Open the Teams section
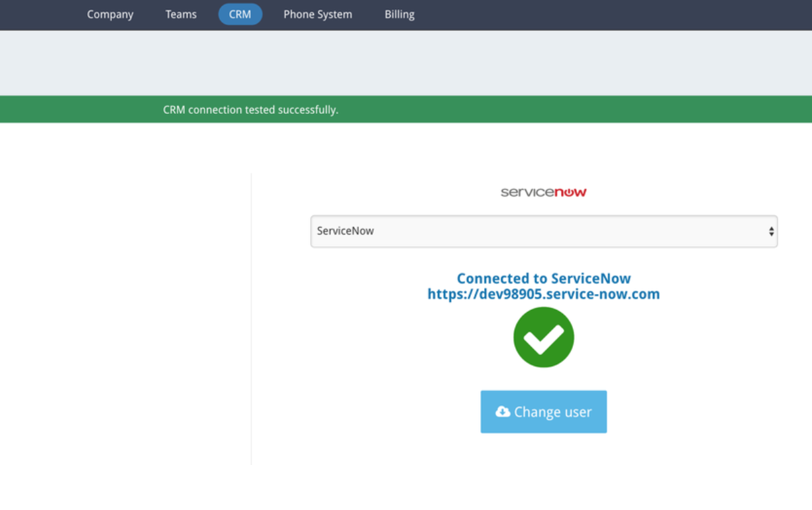The height and width of the screenshot is (510, 812). point(181,14)
